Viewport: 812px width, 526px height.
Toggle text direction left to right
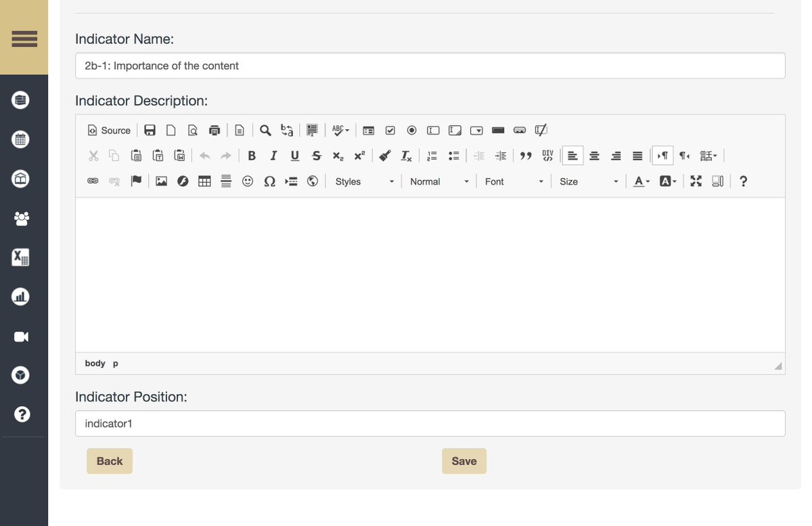tap(662, 156)
